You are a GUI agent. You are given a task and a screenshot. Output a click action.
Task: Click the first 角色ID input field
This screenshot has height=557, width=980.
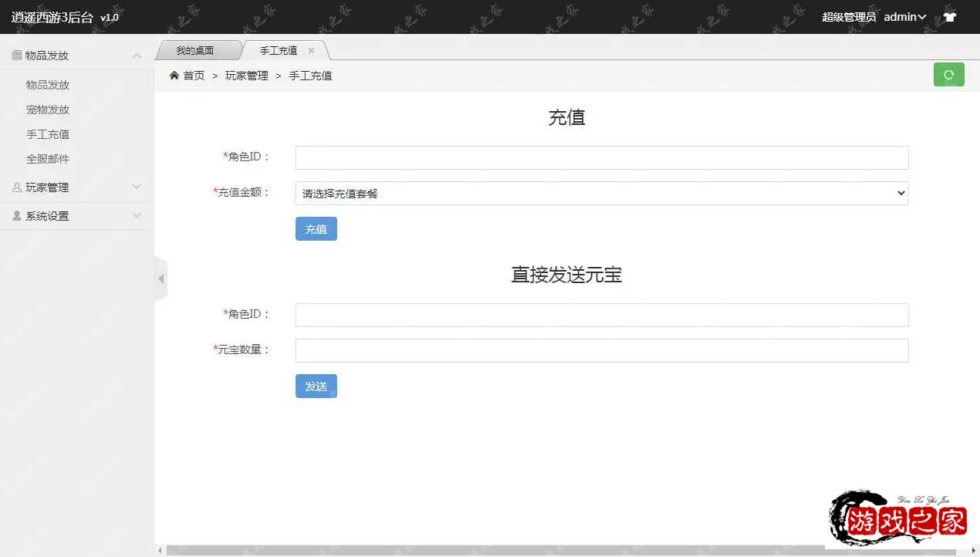(601, 157)
